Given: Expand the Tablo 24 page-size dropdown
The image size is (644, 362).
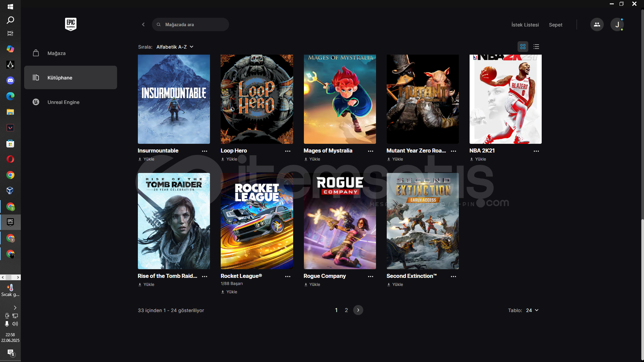Looking at the screenshot, I should click(532, 310).
